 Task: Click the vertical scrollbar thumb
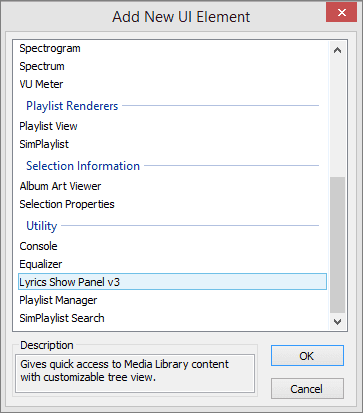click(x=337, y=245)
